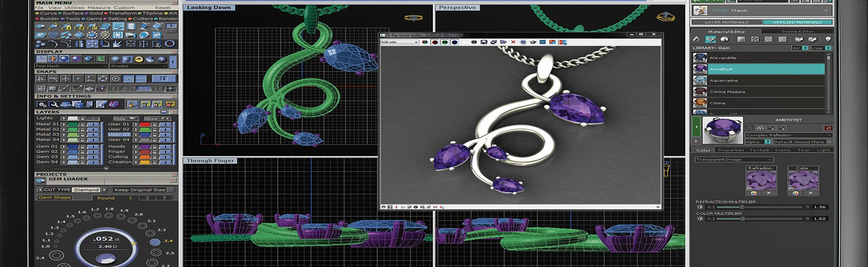Viewport: 868px width, 267px height.
Task: Click the red X clear image icon
Action: [x=513, y=42]
